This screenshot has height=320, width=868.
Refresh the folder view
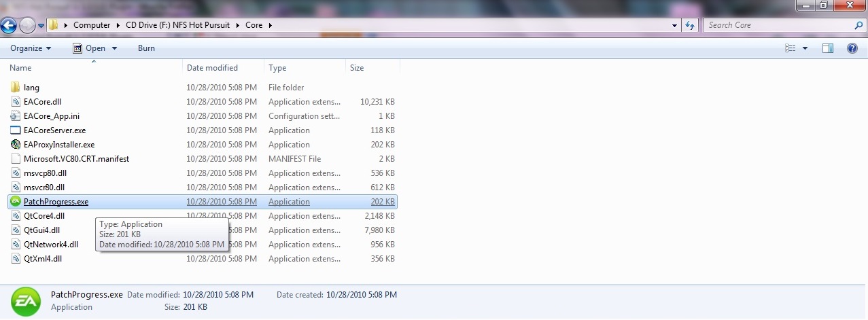[x=690, y=25]
